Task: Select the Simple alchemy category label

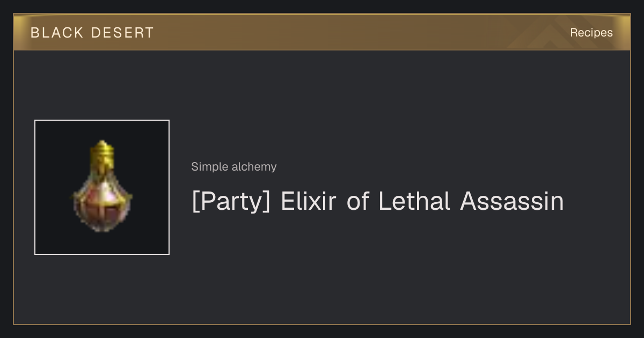Action: point(234,167)
